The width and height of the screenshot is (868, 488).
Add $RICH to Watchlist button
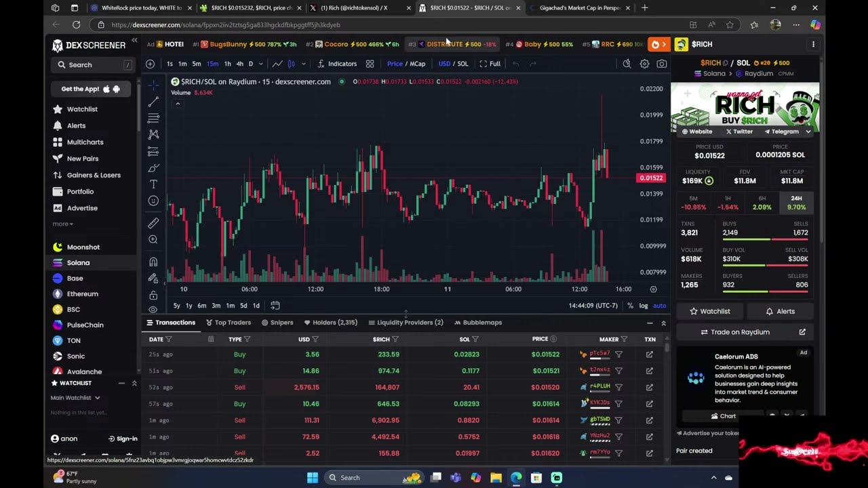pyautogui.click(x=709, y=311)
